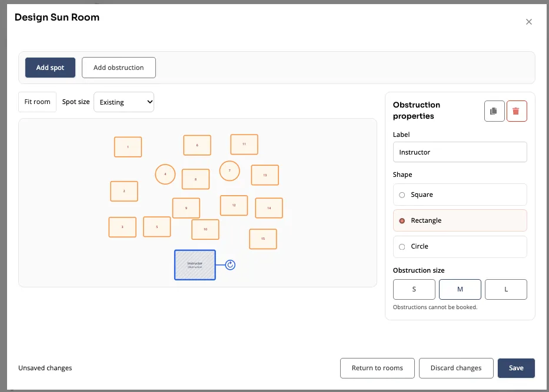
Task: Set obstruction size to S
Action: 414,289
